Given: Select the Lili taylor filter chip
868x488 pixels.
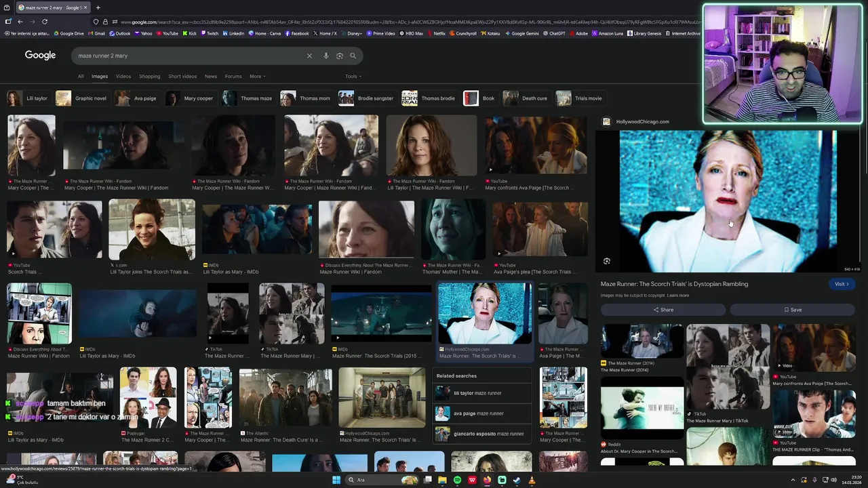Looking at the screenshot, I should [x=28, y=98].
